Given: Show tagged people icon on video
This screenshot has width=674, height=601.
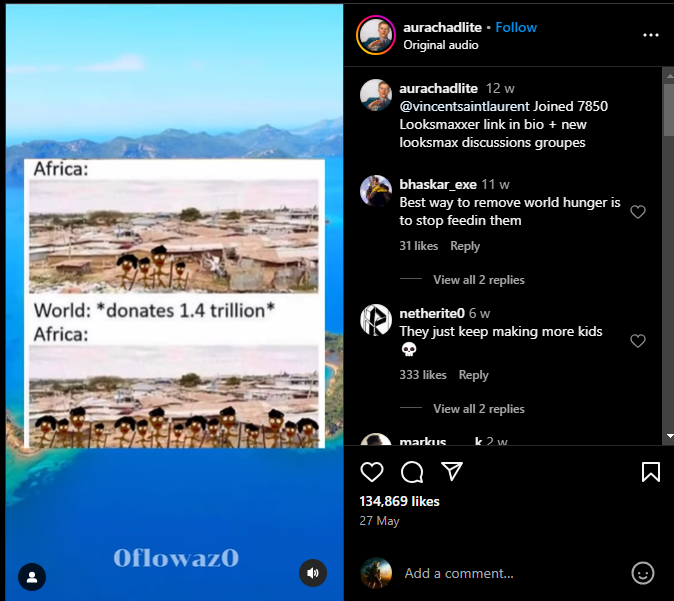Looking at the screenshot, I should point(32,577).
